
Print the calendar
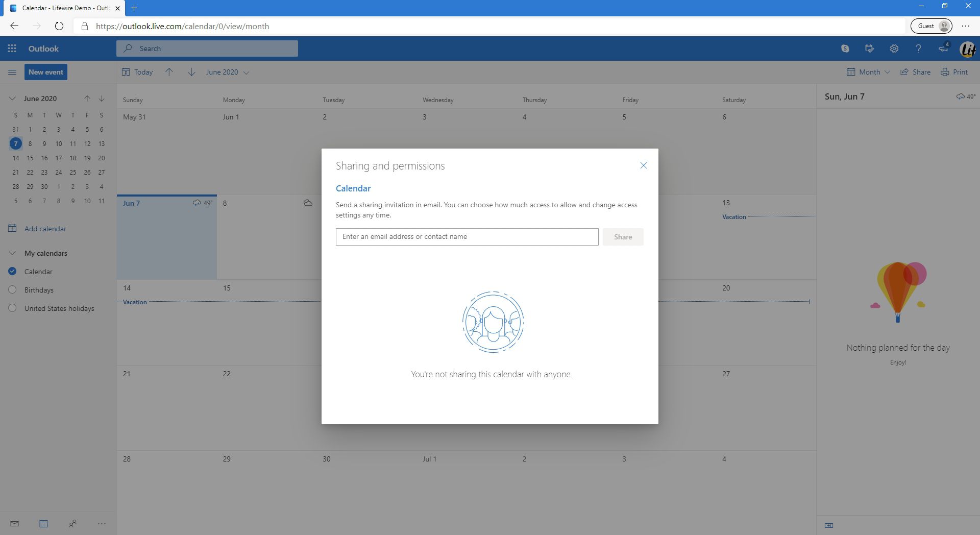click(954, 72)
